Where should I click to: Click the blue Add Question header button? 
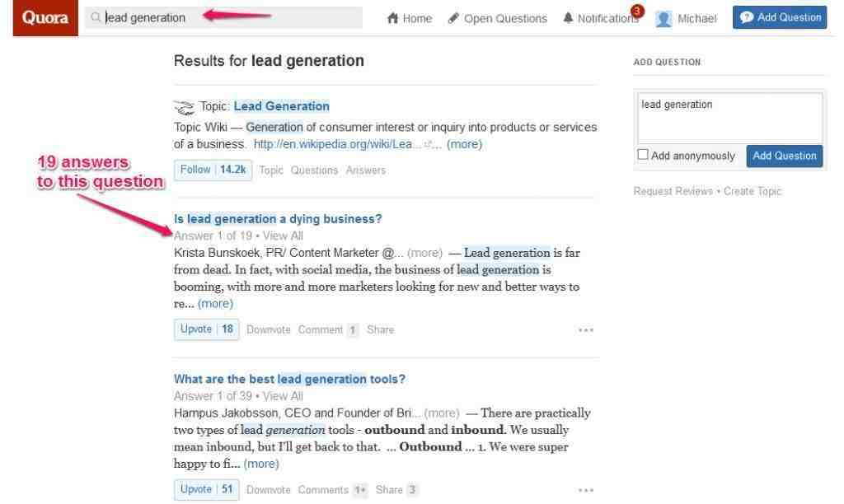(x=780, y=17)
